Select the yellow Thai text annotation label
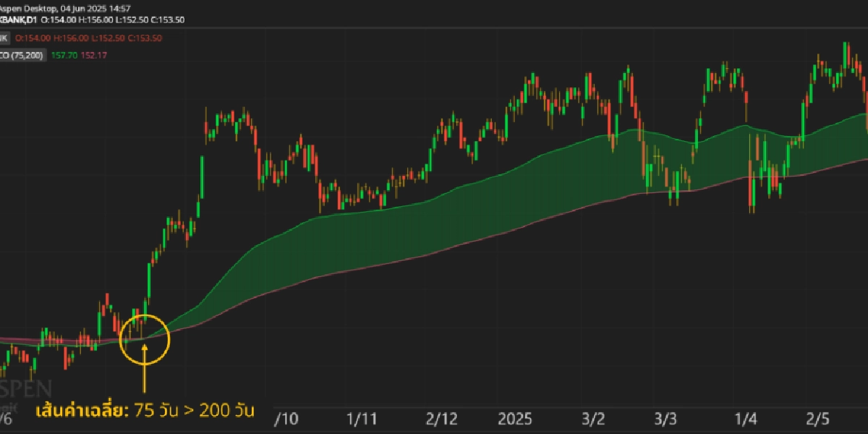 coord(145,412)
